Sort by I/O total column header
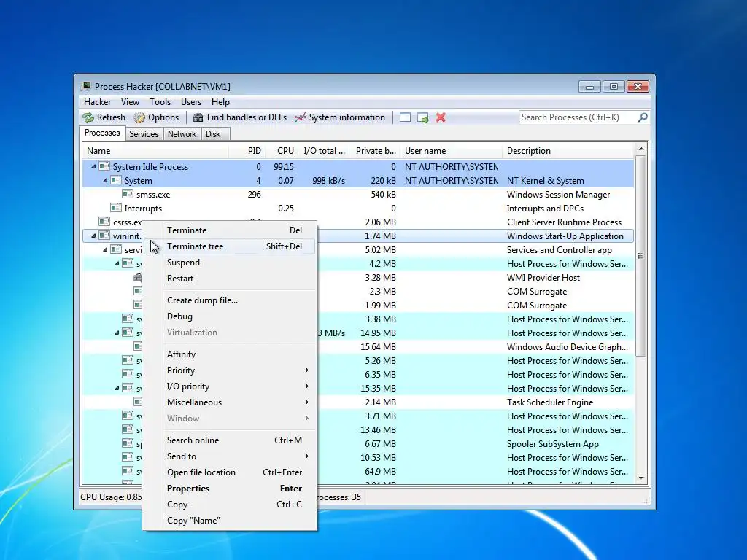This screenshot has width=747, height=560. [x=324, y=151]
